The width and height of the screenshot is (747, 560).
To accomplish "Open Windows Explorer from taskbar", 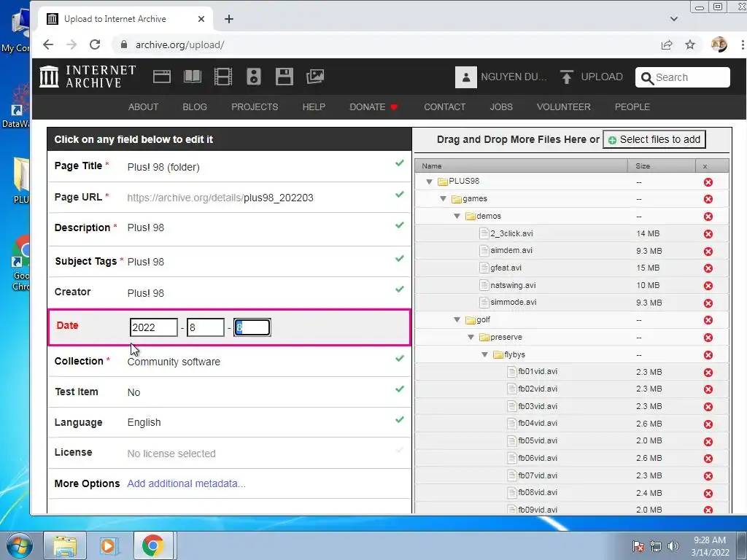I will click(x=65, y=545).
